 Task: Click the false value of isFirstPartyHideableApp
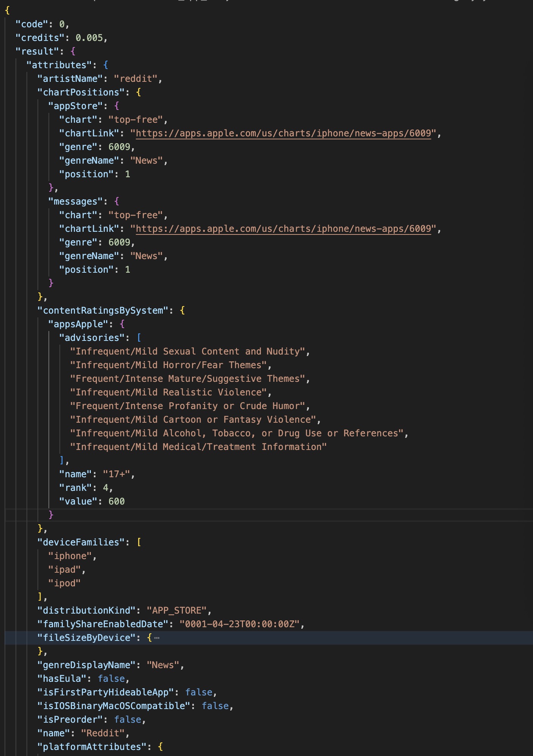[199, 692]
